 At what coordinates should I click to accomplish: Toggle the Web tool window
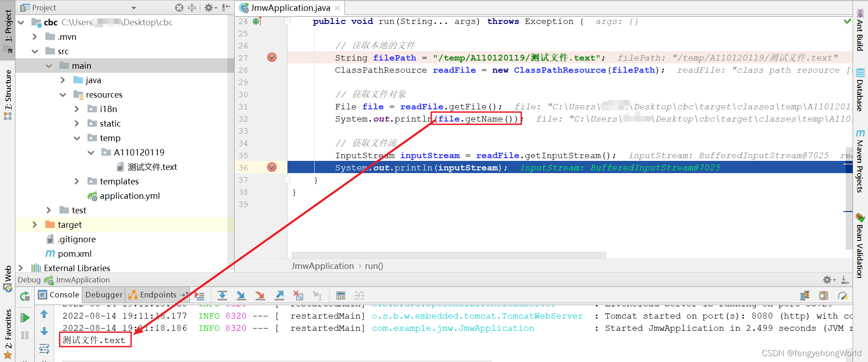click(8, 278)
